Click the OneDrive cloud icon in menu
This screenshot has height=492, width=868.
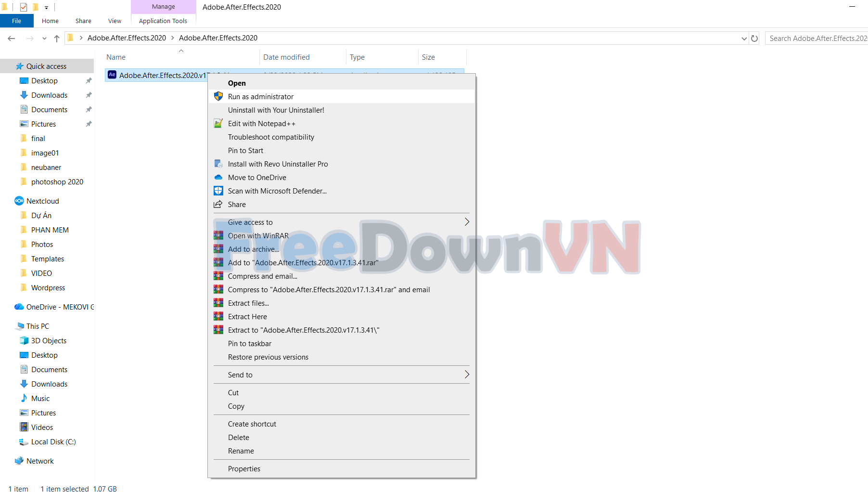coord(218,178)
